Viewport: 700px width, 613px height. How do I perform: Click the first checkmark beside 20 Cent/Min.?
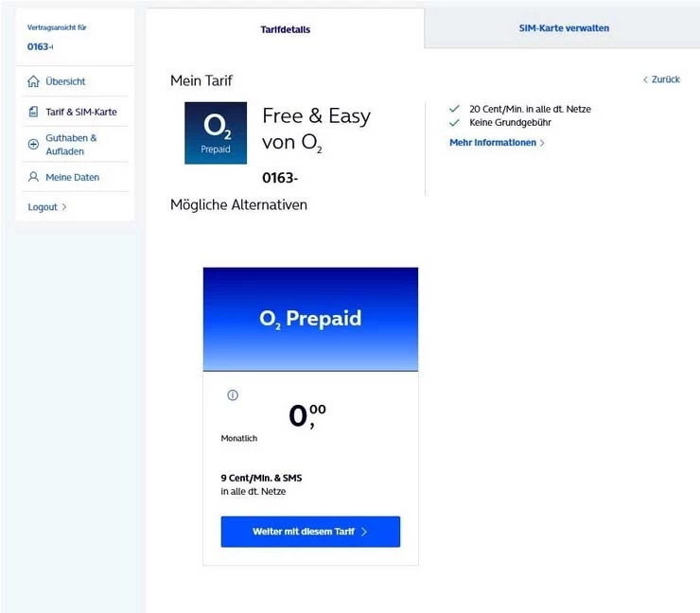(x=454, y=110)
